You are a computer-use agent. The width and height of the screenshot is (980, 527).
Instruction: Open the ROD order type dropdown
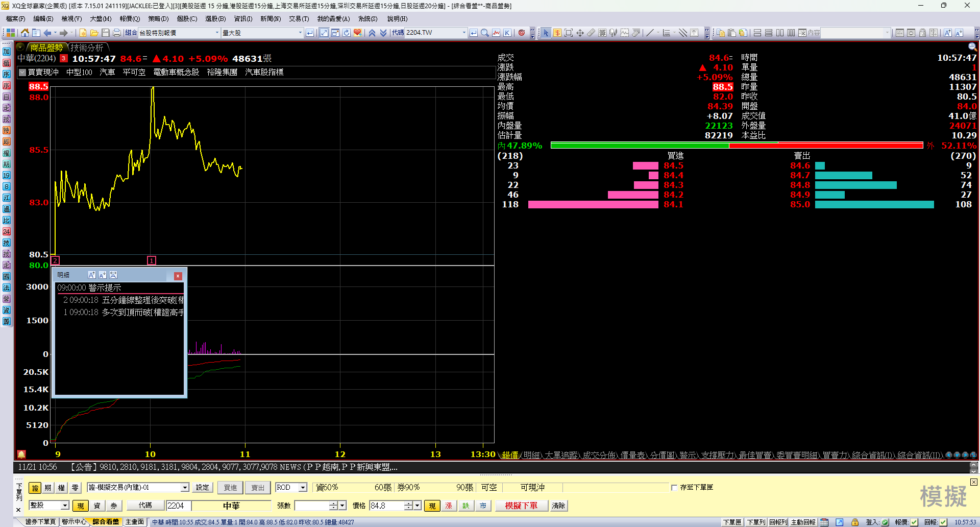point(303,488)
